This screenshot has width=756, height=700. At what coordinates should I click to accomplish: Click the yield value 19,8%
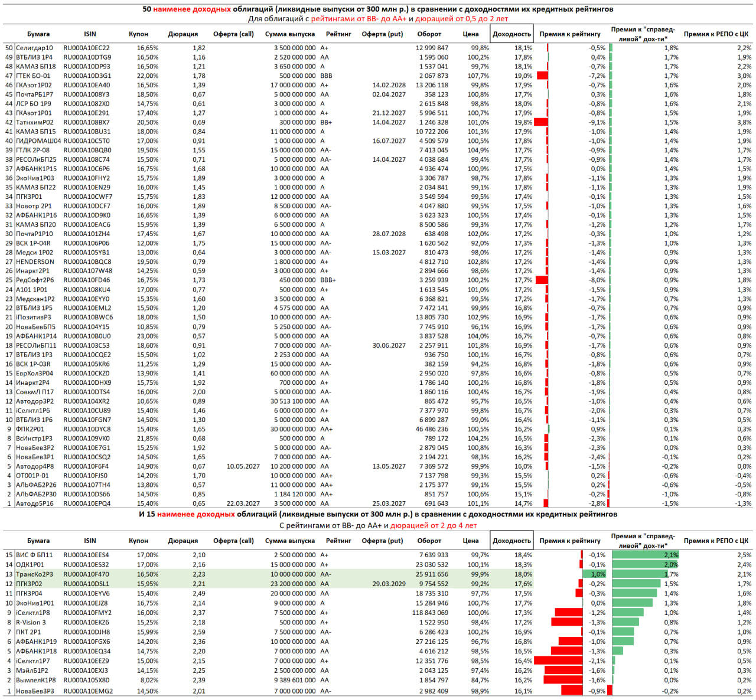[x=523, y=122]
